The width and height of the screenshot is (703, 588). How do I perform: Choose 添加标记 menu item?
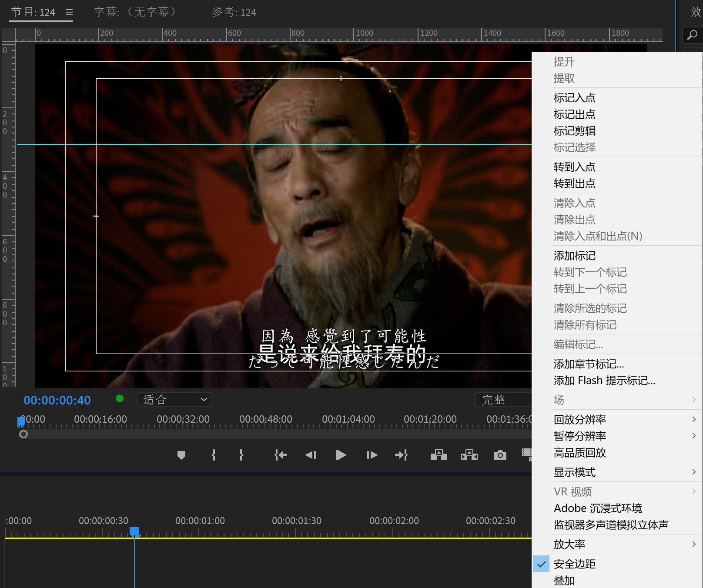point(617,256)
